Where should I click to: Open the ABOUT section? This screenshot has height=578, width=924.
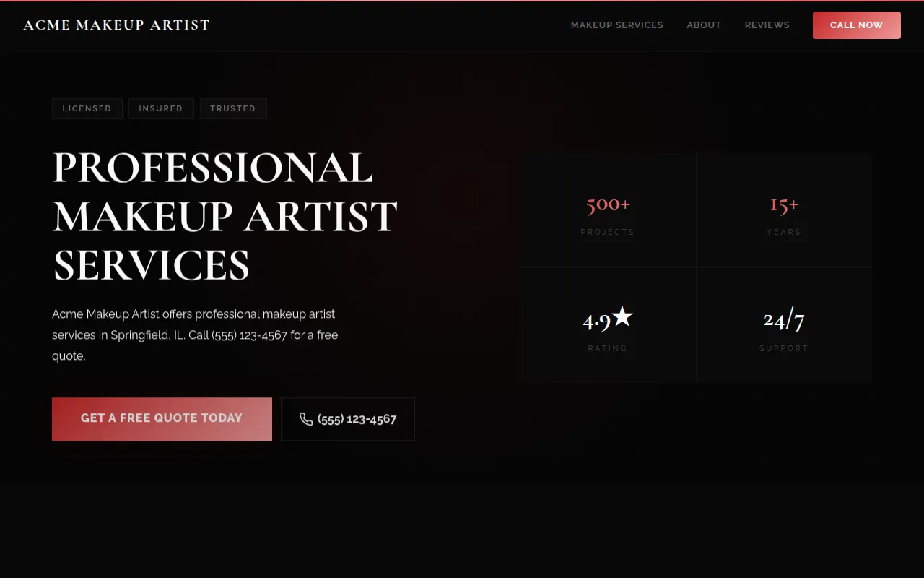coord(704,25)
